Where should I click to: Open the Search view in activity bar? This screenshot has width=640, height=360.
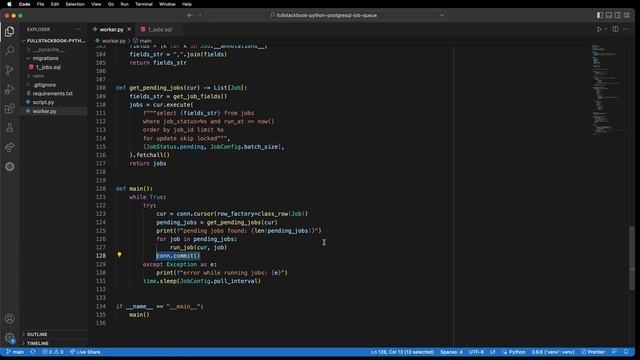(x=9, y=51)
